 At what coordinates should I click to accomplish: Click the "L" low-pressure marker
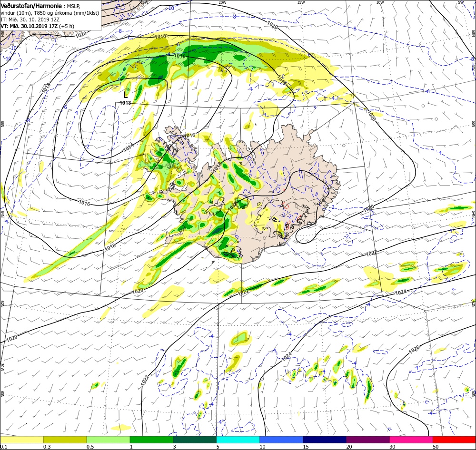click(125, 95)
